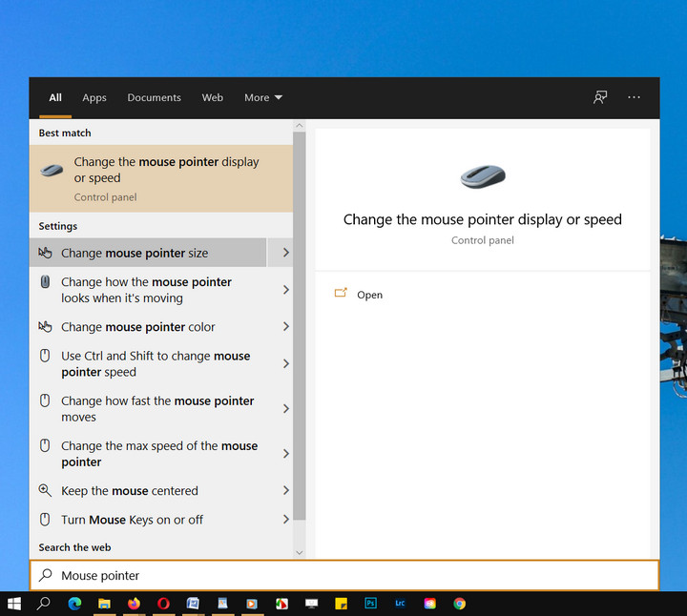Switch to the Documents search tab
The width and height of the screenshot is (687, 616).
pos(154,97)
